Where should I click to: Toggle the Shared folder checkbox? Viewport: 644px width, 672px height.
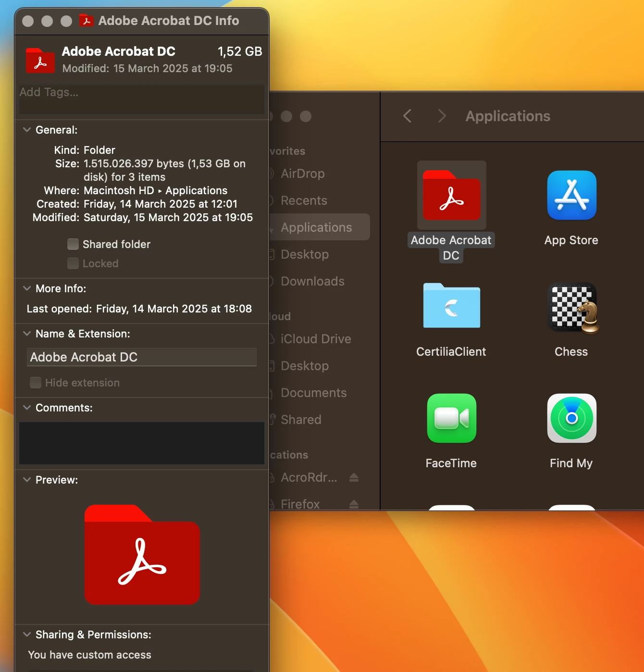tap(73, 244)
